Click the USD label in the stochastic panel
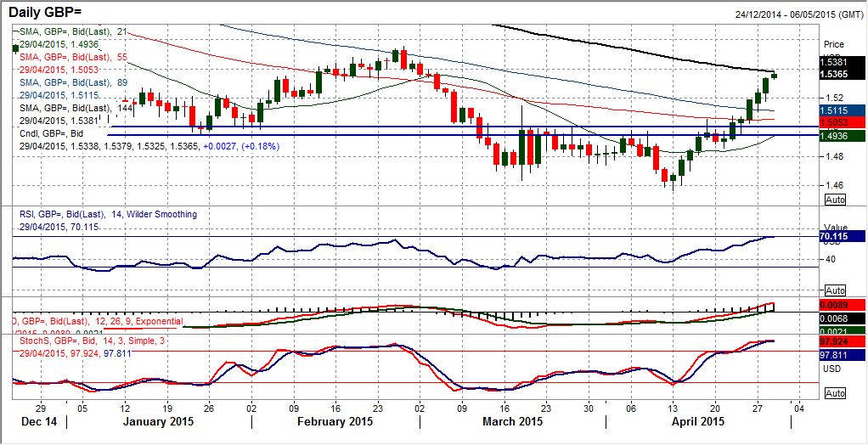868x445 pixels. point(831,369)
